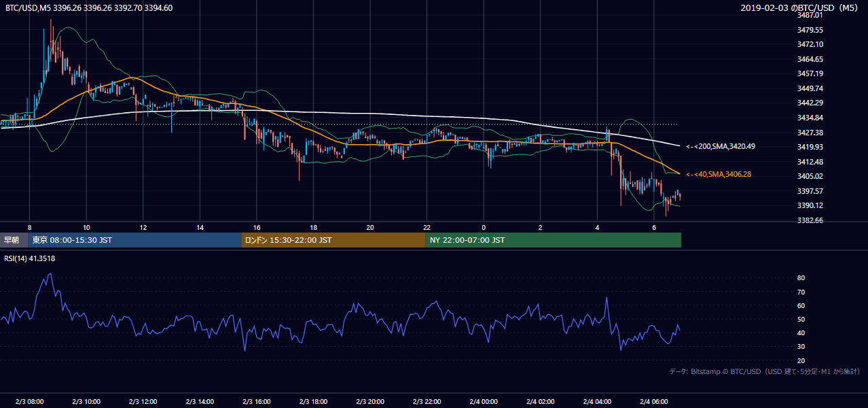Click the 2/4 04:00 time label
This screenshot has width=868, height=408.
(x=597, y=401)
